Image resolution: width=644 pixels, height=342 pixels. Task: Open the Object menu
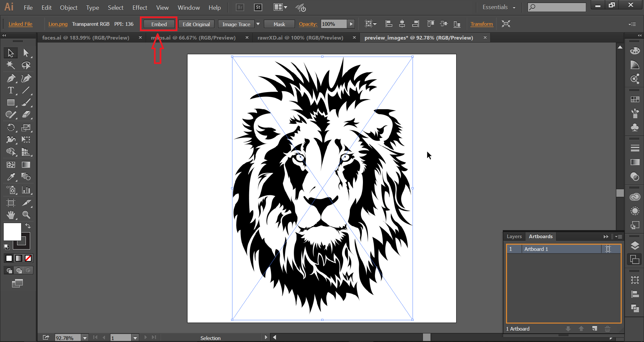[69, 7]
